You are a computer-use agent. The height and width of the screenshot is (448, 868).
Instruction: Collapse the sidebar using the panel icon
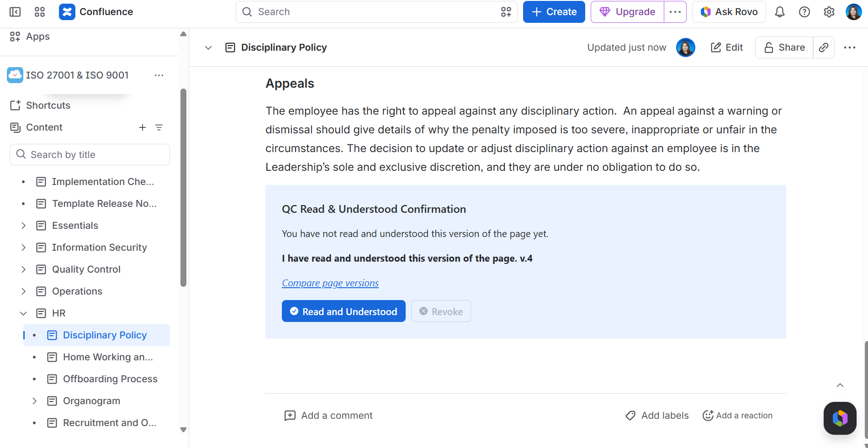coord(15,12)
